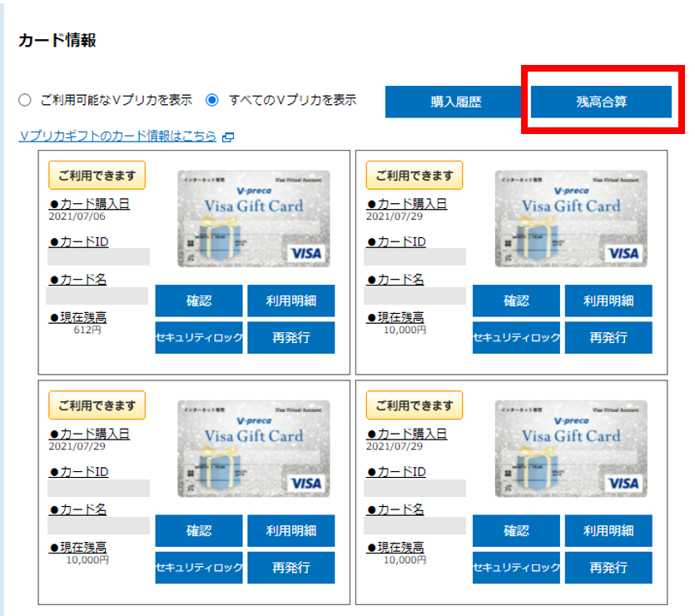Click the 10,000円 balance on the bottom-left card

(87, 559)
